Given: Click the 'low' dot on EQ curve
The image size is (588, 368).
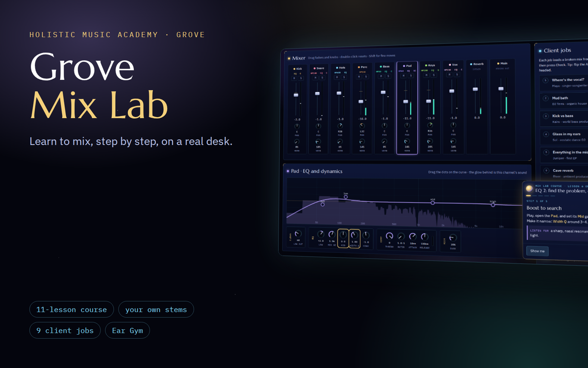Looking at the screenshot, I should (x=345, y=196).
